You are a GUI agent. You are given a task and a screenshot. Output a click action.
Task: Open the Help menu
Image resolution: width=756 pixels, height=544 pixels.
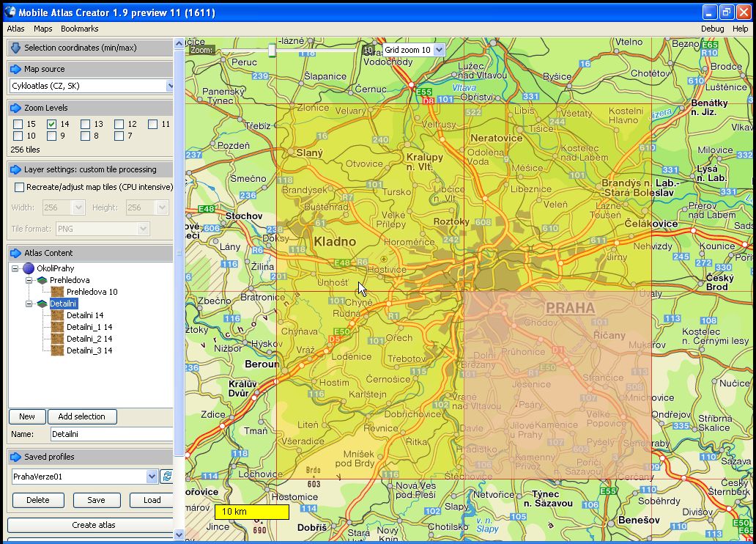coord(740,29)
